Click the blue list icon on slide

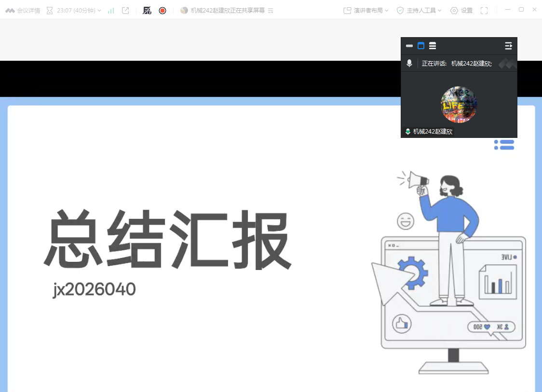point(504,145)
